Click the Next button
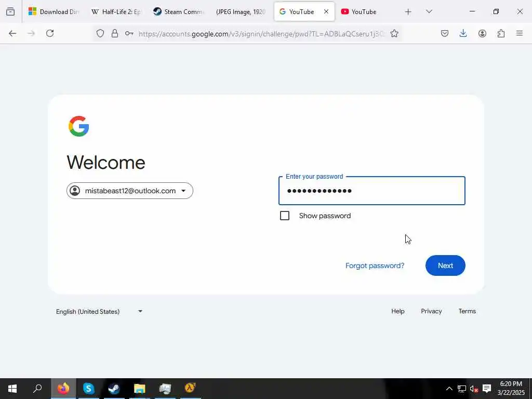Viewport: 532px width, 399px height. point(445,265)
